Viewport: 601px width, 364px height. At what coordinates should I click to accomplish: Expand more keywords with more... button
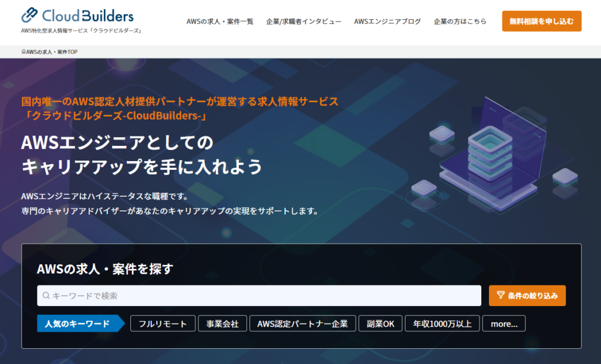pos(504,324)
